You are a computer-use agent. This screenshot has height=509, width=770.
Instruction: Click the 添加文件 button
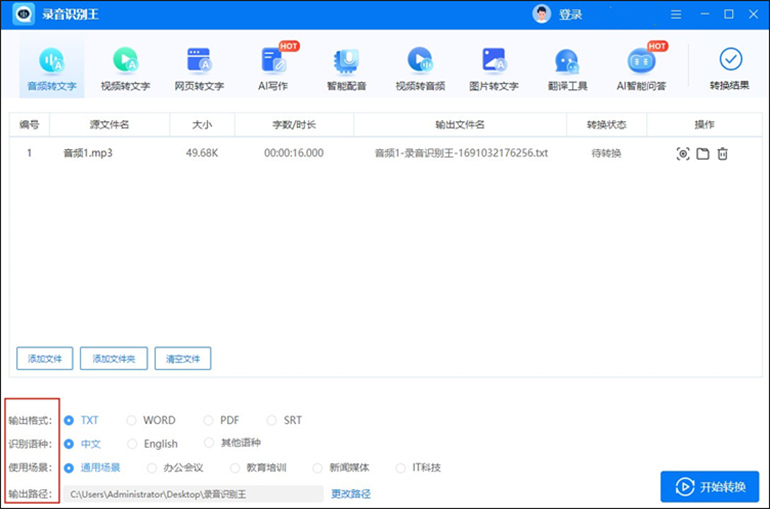(x=45, y=358)
